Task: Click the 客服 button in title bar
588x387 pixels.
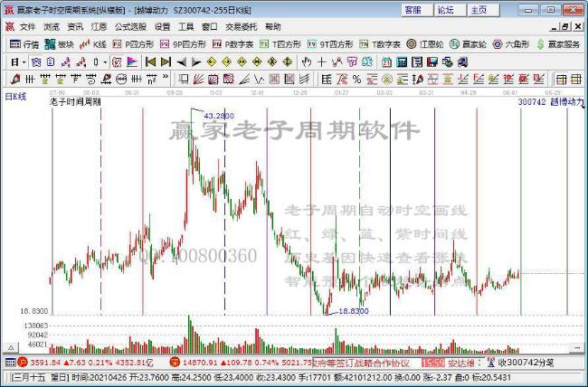Action: click(417, 10)
